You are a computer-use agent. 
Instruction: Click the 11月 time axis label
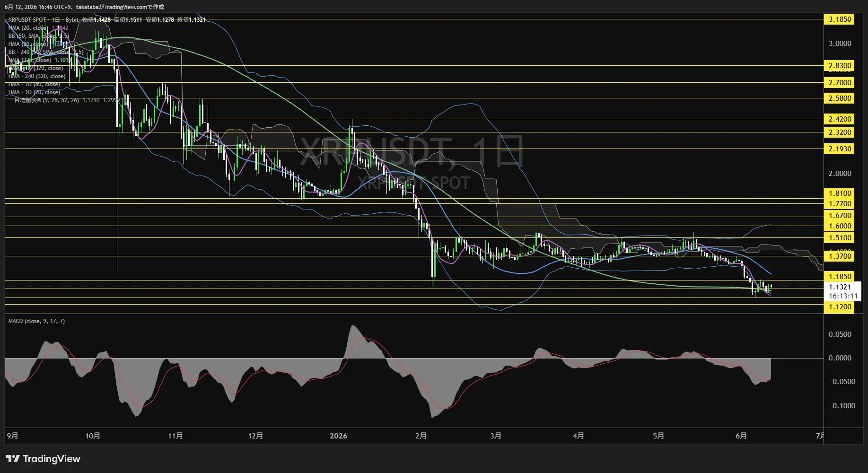point(175,436)
